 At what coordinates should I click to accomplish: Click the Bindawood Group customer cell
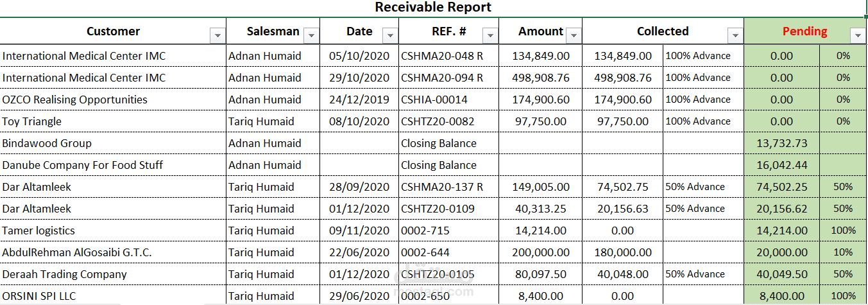pos(47,143)
